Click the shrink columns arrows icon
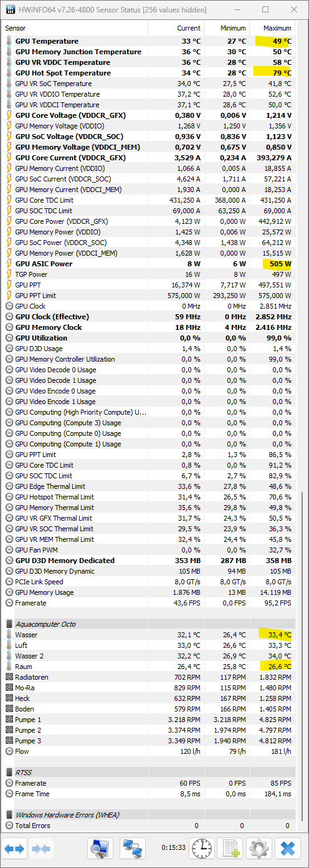The height and width of the screenshot is (868, 309). [x=41, y=848]
